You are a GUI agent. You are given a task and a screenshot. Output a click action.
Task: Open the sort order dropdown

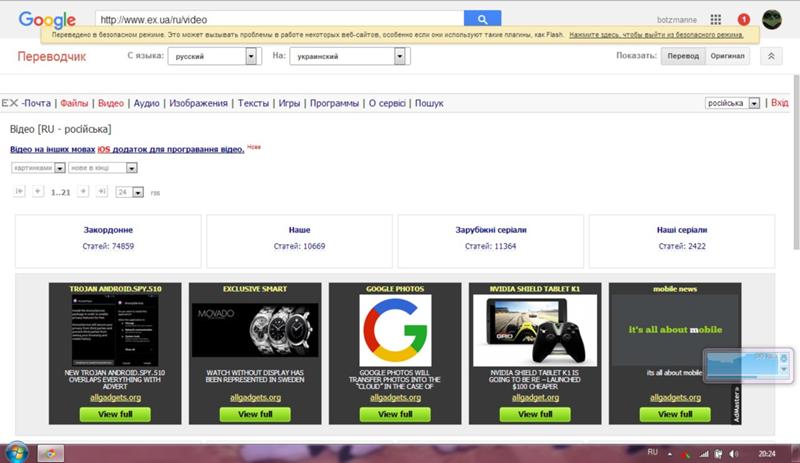pyautogui.click(x=103, y=167)
